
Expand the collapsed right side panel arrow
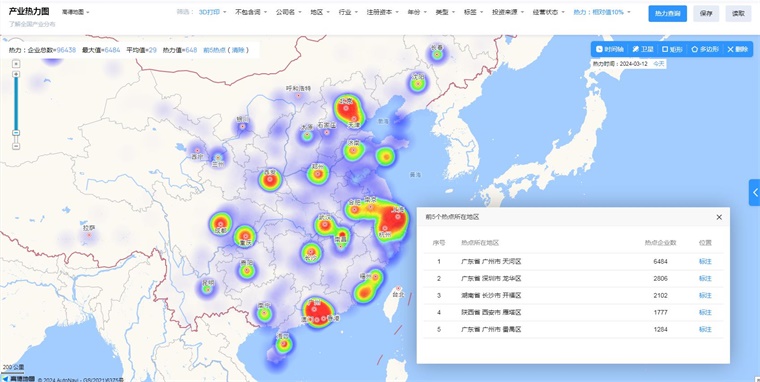point(755,192)
